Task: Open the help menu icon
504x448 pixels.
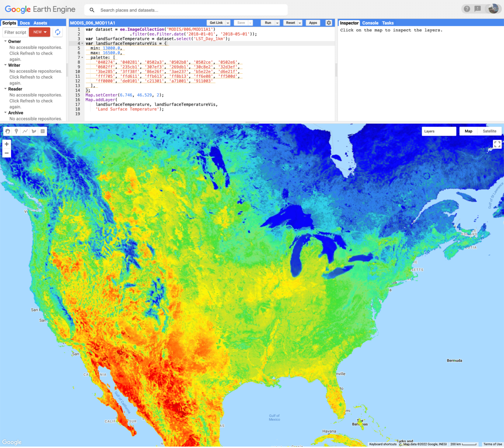Action: pyautogui.click(x=467, y=9)
